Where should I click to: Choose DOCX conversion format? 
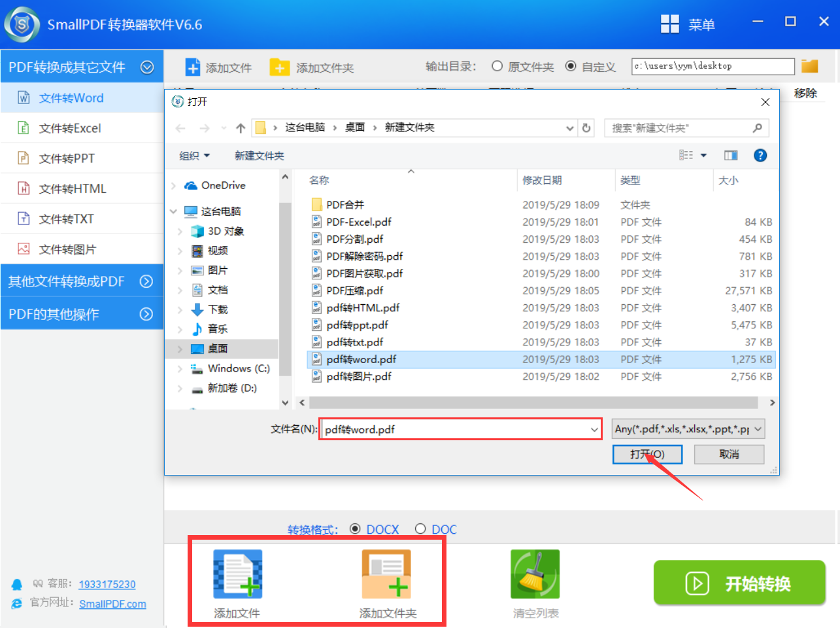tap(355, 529)
